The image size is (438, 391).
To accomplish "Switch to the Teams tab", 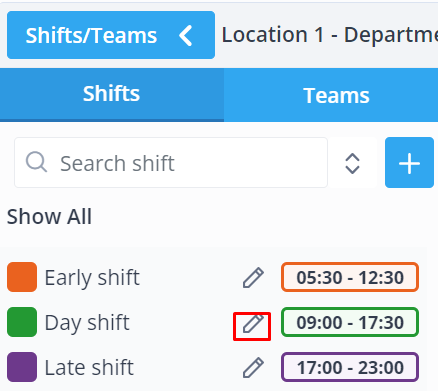I will tap(336, 95).
